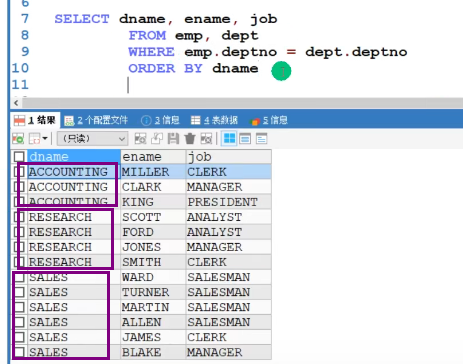The image size is (463, 364).
Task: Click ORDER on line 10
Action: (x=151, y=68)
